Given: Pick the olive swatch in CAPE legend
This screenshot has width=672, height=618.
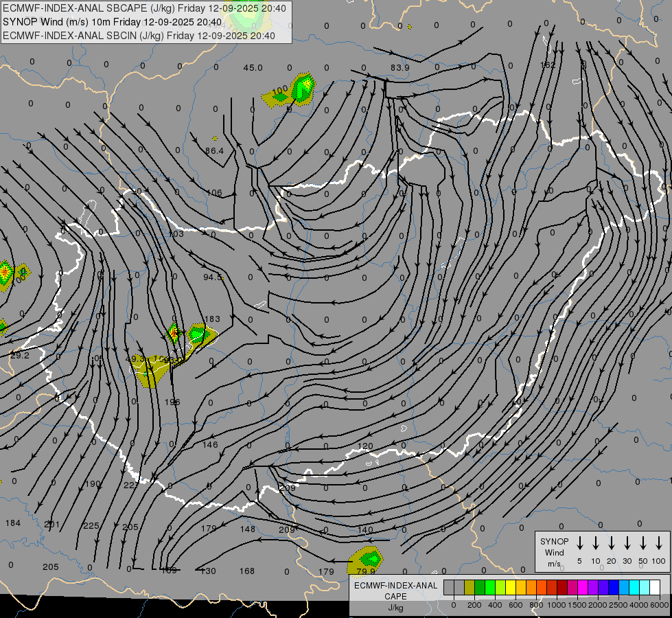Looking at the screenshot, I should (x=470, y=587).
